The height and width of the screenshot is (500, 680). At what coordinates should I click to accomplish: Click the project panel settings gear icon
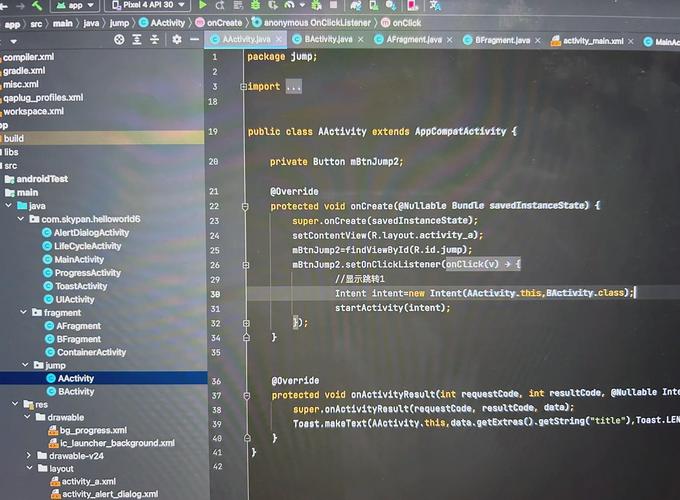pos(176,40)
